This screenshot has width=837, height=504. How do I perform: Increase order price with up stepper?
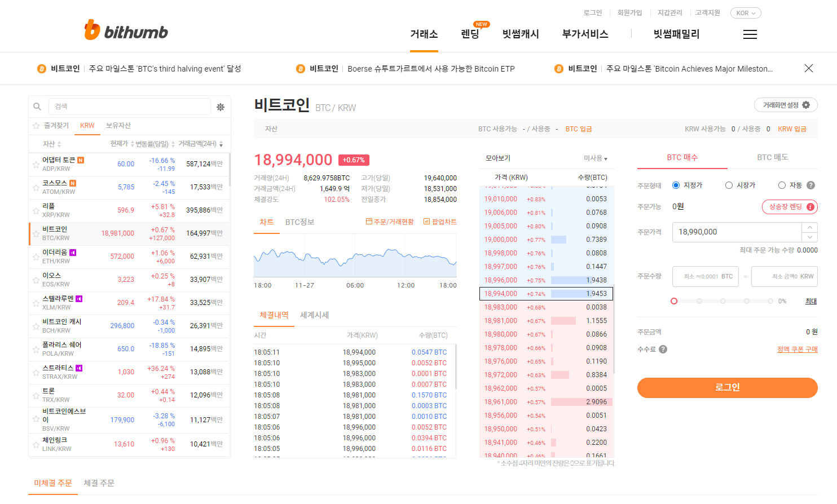point(810,227)
